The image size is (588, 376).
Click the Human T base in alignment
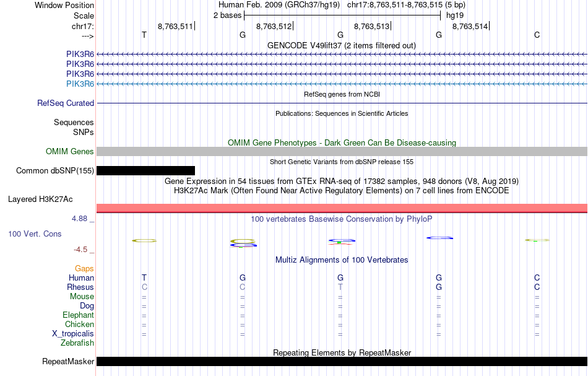[x=144, y=278]
